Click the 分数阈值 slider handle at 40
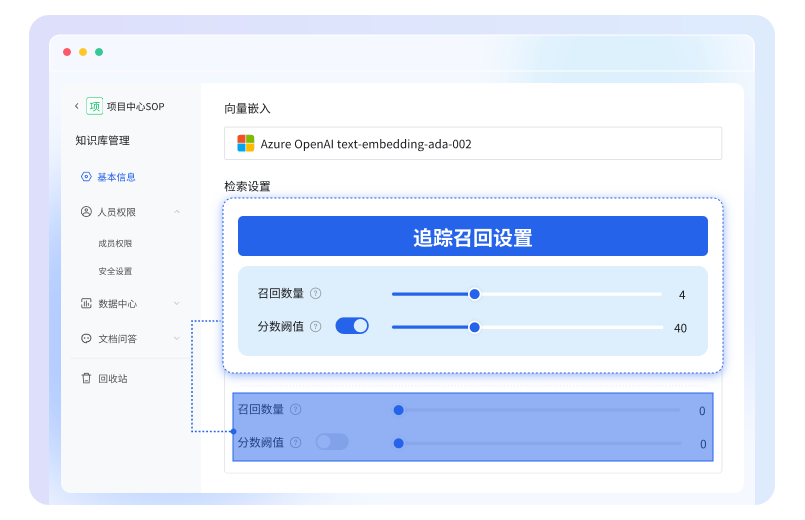805x520 pixels. (x=475, y=327)
